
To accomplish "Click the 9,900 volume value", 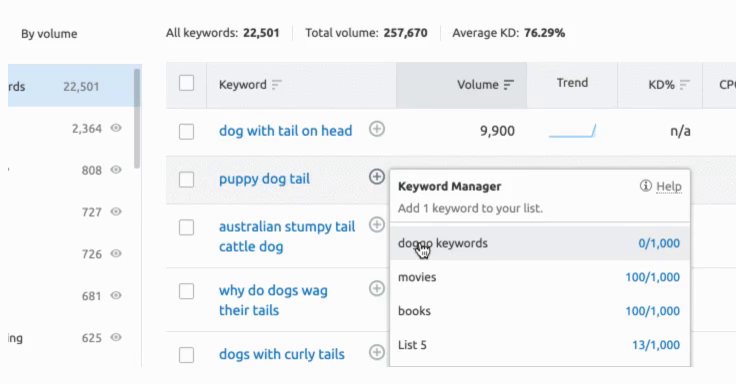I will pyautogui.click(x=497, y=131).
